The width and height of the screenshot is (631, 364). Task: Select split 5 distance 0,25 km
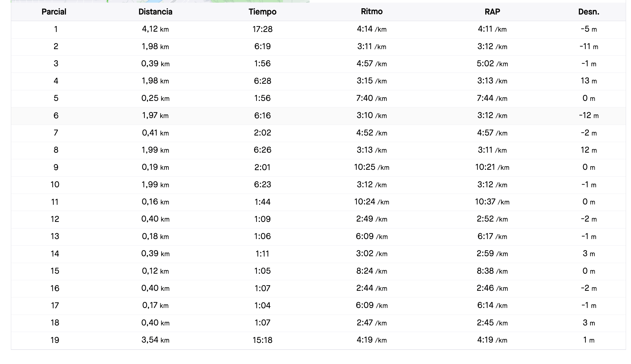tap(155, 98)
